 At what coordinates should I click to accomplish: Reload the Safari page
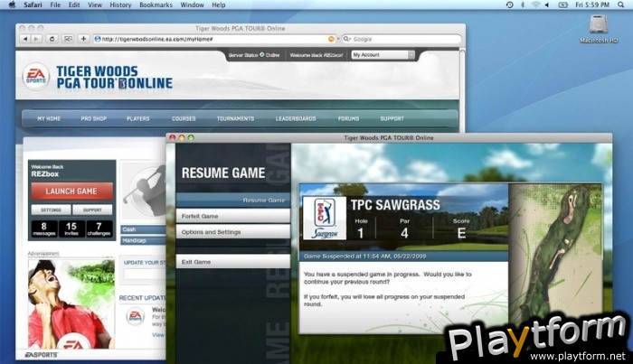coord(52,39)
